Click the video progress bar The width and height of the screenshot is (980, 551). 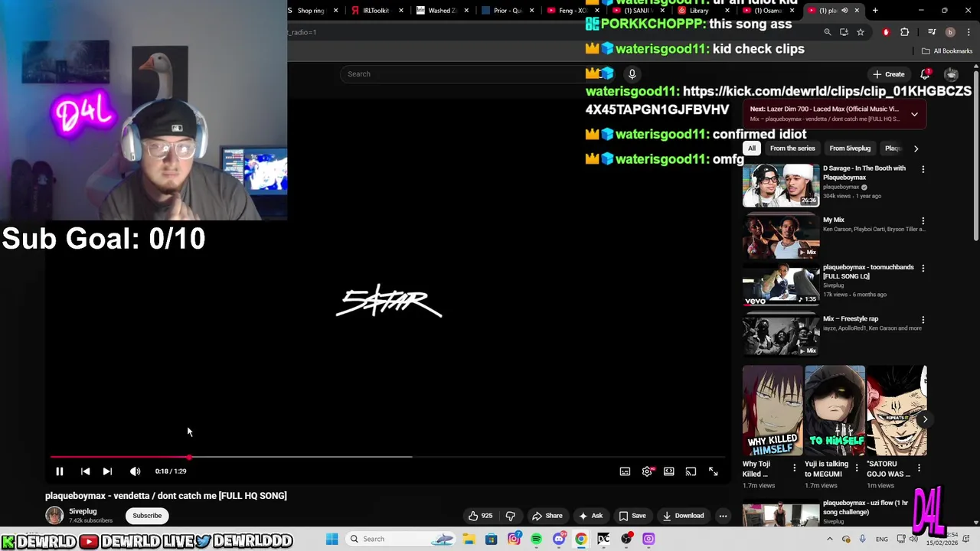(x=387, y=457)
